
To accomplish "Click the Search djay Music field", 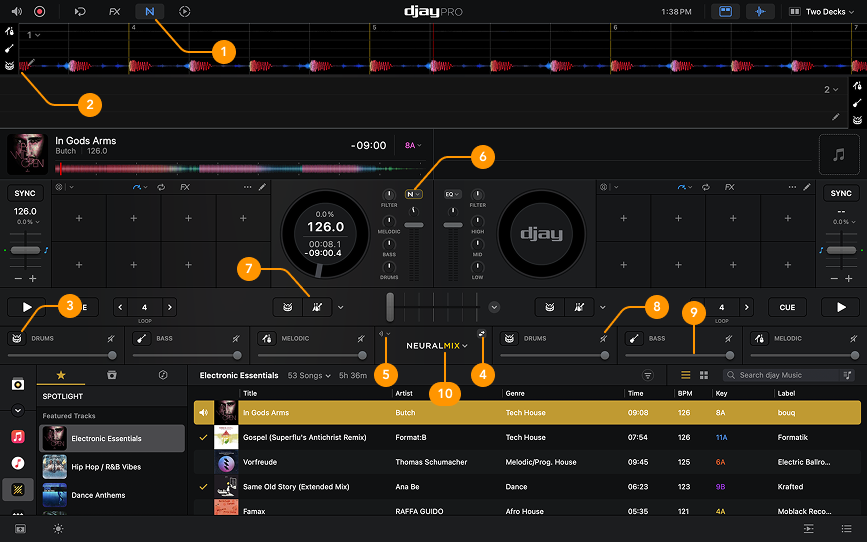I will [788, 376].
